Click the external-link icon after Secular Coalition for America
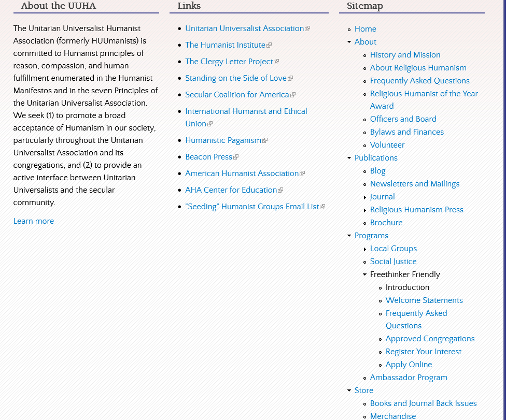Viewport: 506px width, 420px height. pyautogui.click(x=293, y=95)
